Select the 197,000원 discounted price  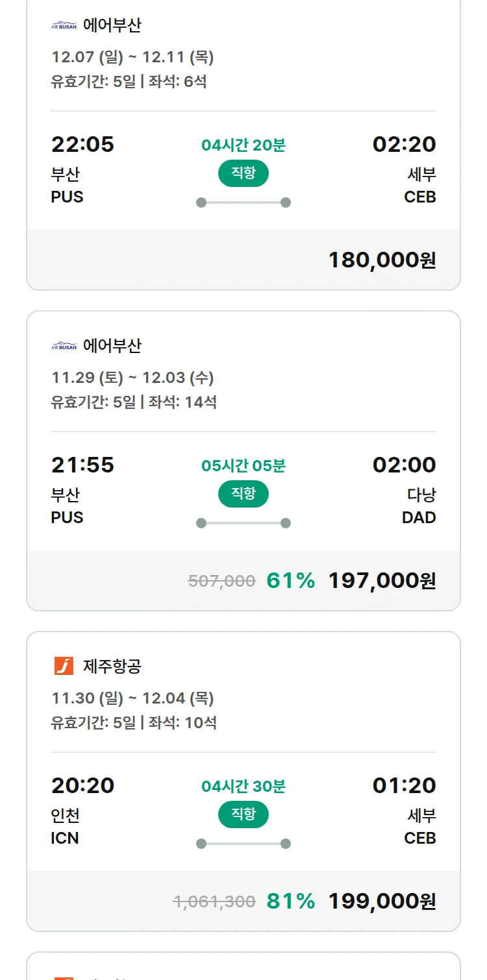382,581
